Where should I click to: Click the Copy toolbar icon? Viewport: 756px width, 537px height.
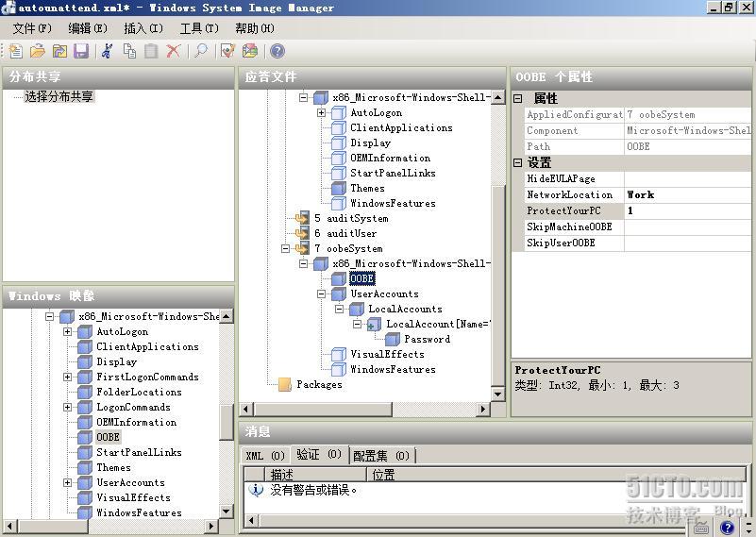pyautogui.click(x=129, y=51)
